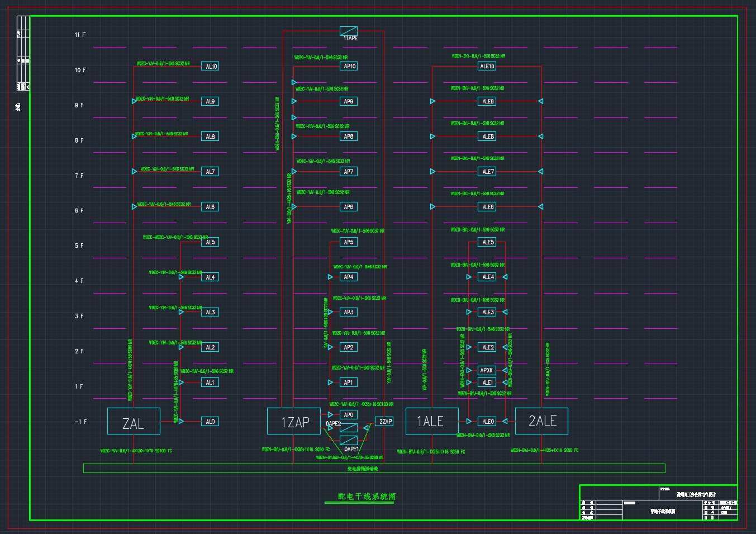
Task: Click the 0APE2 transfer switch symbol
Action: (x=349, y=428)
